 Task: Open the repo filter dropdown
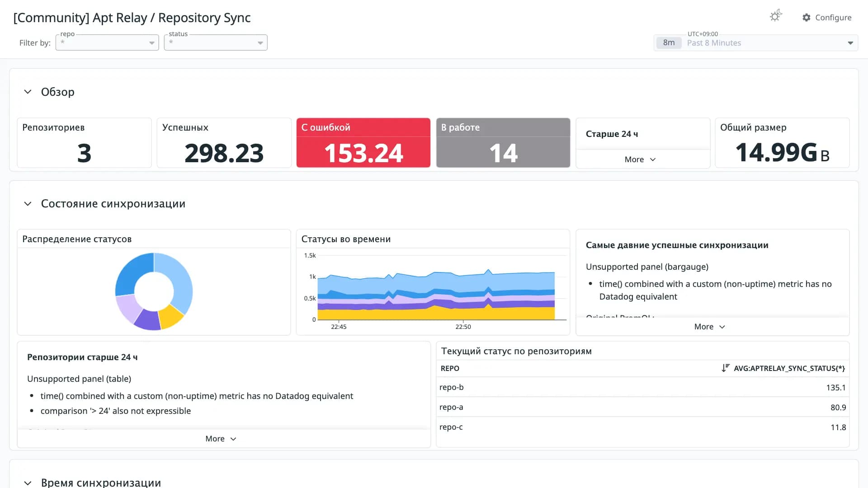click(x=107, y=42)
